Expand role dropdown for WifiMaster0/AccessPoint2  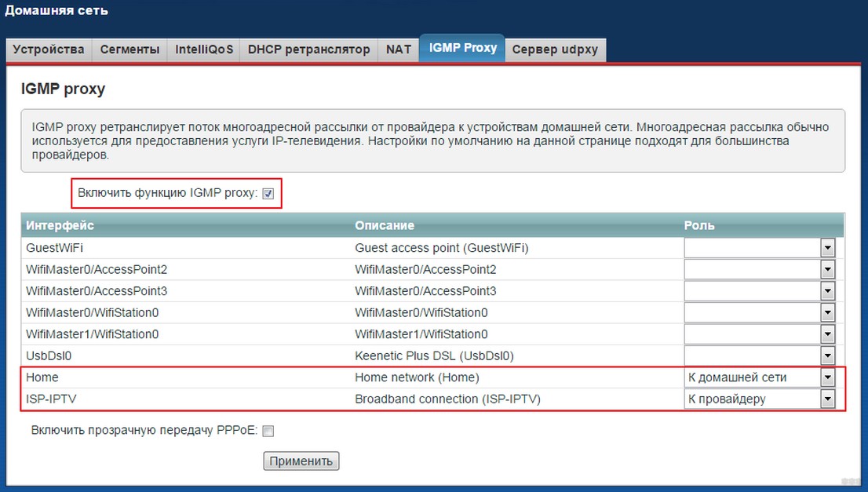pyautogui.click(x=759, y=269)
